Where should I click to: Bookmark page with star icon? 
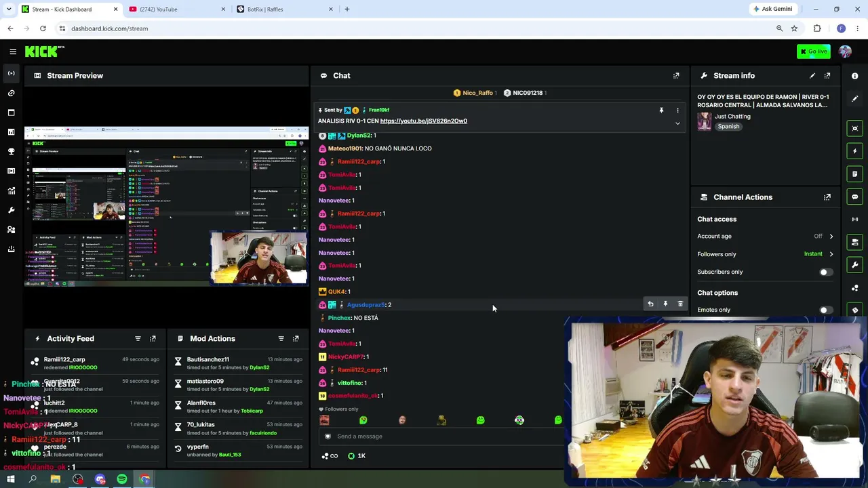(794, 28)
